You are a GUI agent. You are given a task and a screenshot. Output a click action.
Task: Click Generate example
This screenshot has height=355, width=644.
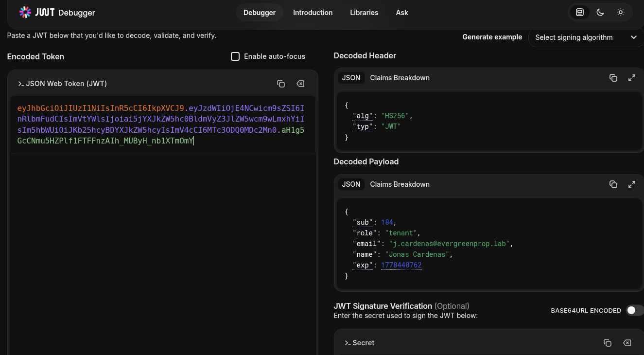[x=492, y=37]
